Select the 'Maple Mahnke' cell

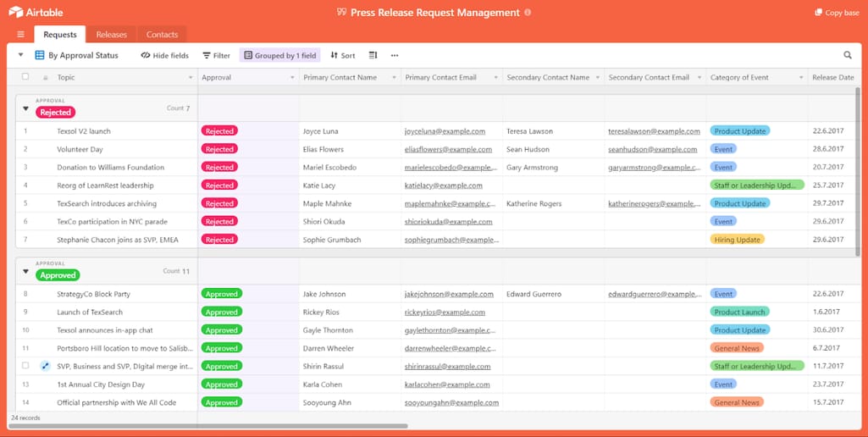click(350, 204)
